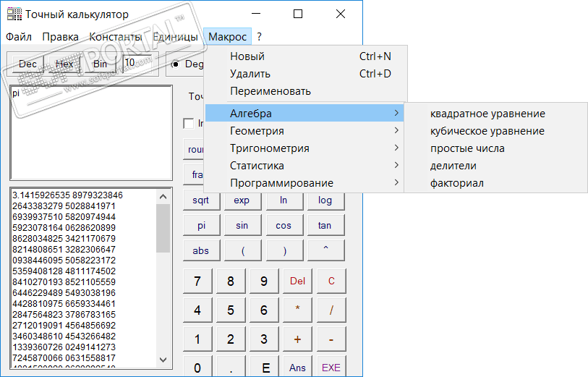Click result line 3.1415926535 8979323846
The image size is (588, 377).
pyautogui.click(x=67, y=195)
